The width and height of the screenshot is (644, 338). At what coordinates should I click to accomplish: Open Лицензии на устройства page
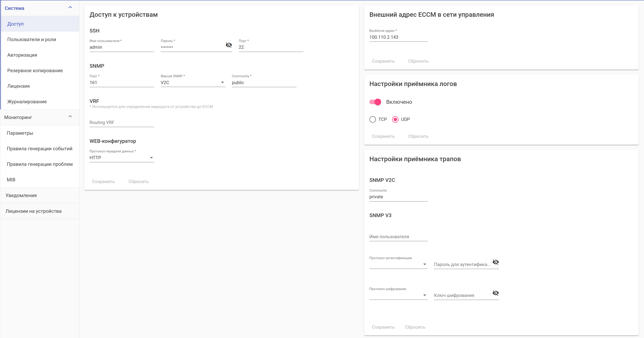pyautogui.click(x=33, y=211)
